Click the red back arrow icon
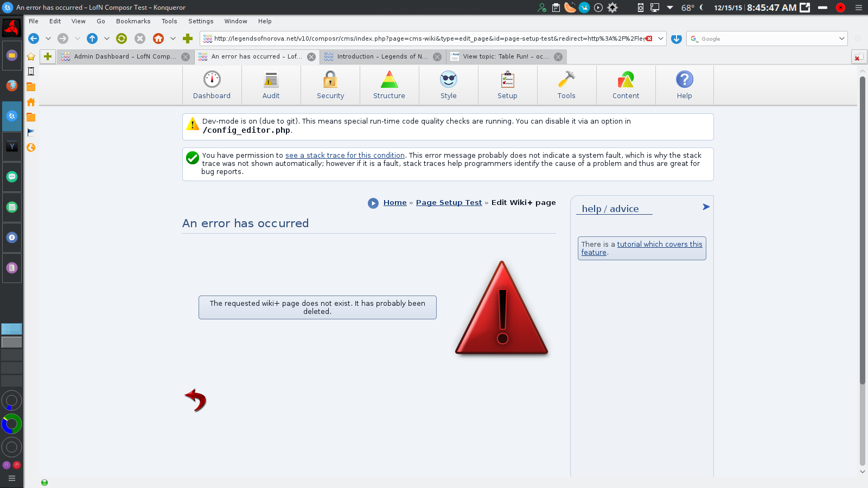 point(195,400)
